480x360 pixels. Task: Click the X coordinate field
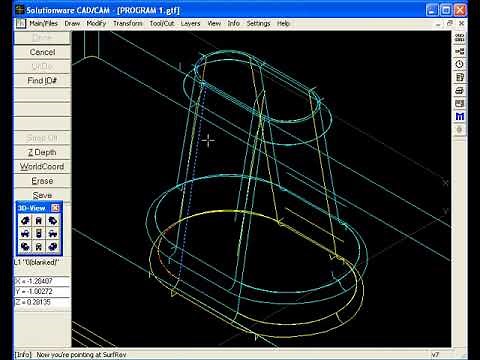[42, 281]
